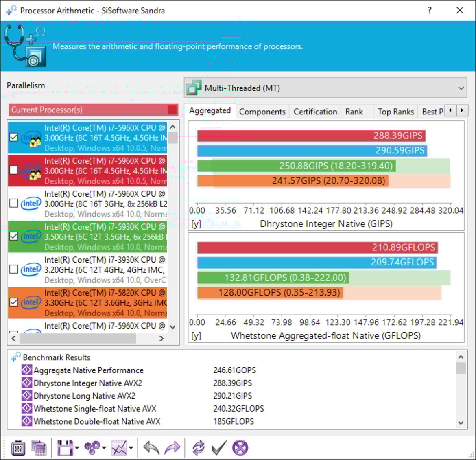Click the floppy disk save icon
476x460 pixels.
(65, 447)
